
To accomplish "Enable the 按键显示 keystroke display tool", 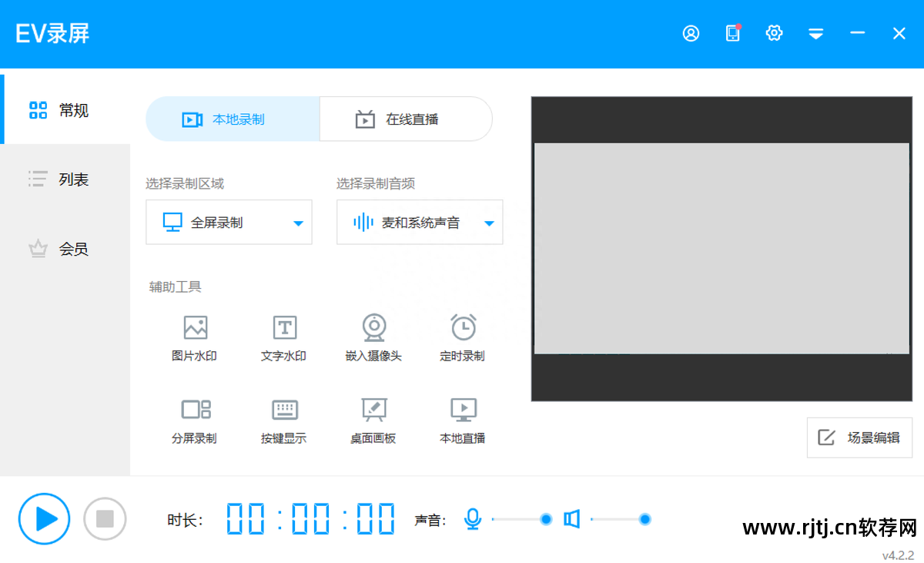I will pyautogui.click(x=284, y=419).
